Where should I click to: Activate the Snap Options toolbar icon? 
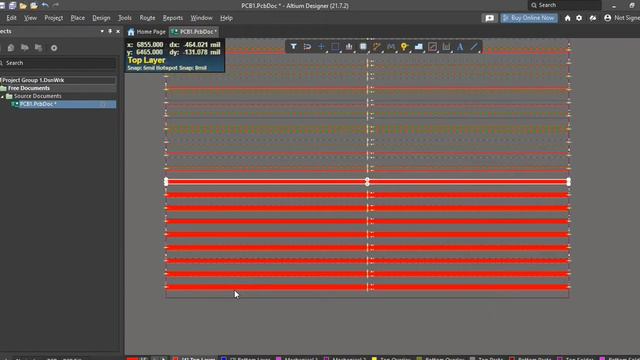coord(307,47)
